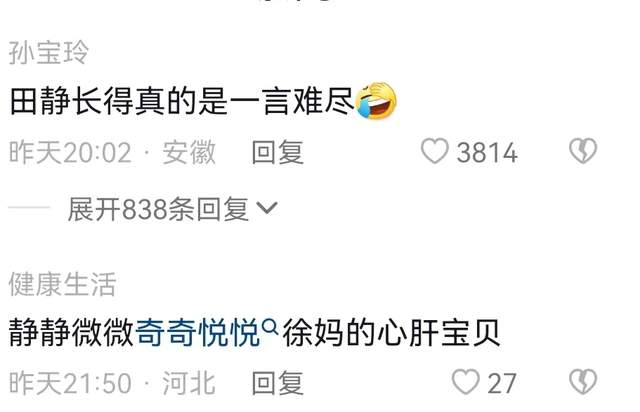Reply to 健康生活's comment via 回复
The height and width of the screenshot is (412, 640).
[x=278, y=383]
